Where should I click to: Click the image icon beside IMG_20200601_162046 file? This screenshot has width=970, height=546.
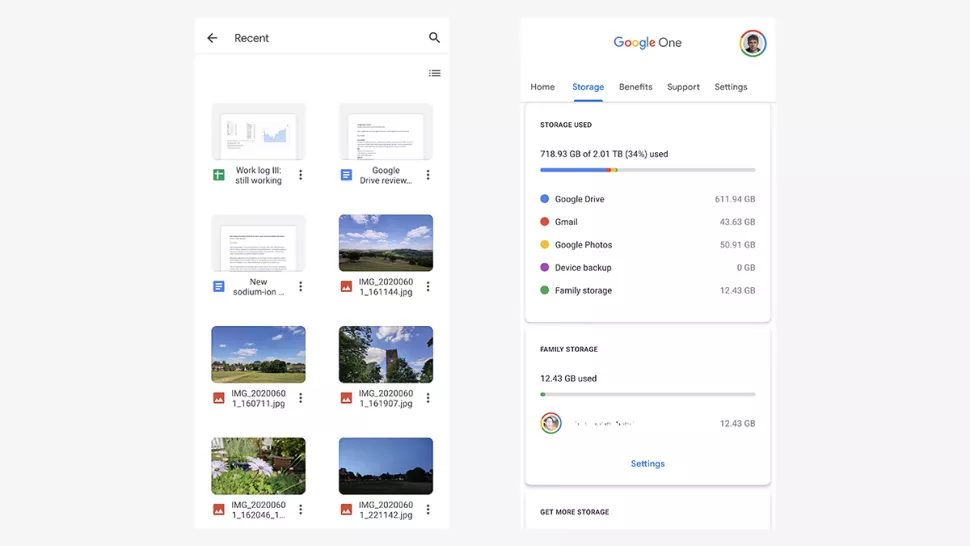click(x=219, y=510)
